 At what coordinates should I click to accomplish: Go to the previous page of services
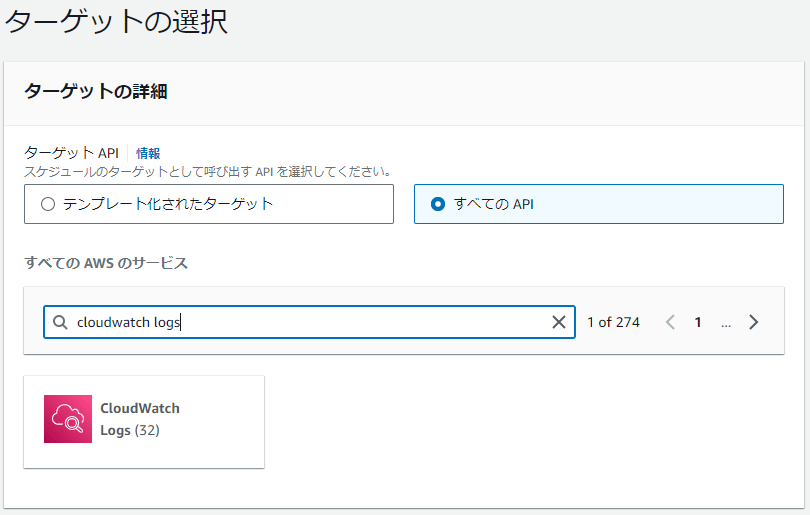[670, 322]
